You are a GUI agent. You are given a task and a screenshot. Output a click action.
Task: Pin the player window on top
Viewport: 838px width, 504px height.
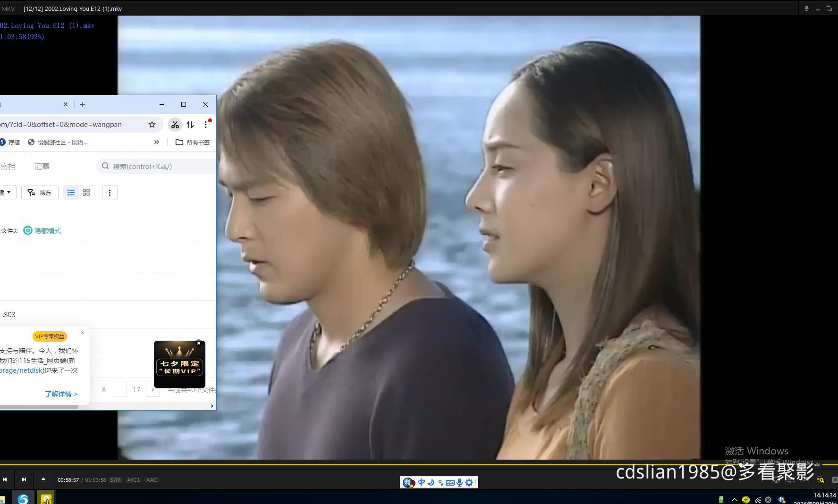pyautogui.click(x=806, y=8)
